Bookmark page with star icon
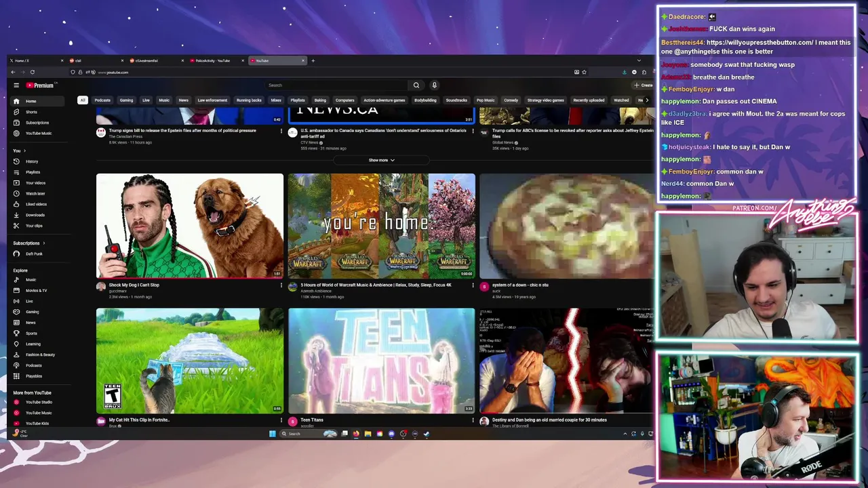 pos(584,72)
